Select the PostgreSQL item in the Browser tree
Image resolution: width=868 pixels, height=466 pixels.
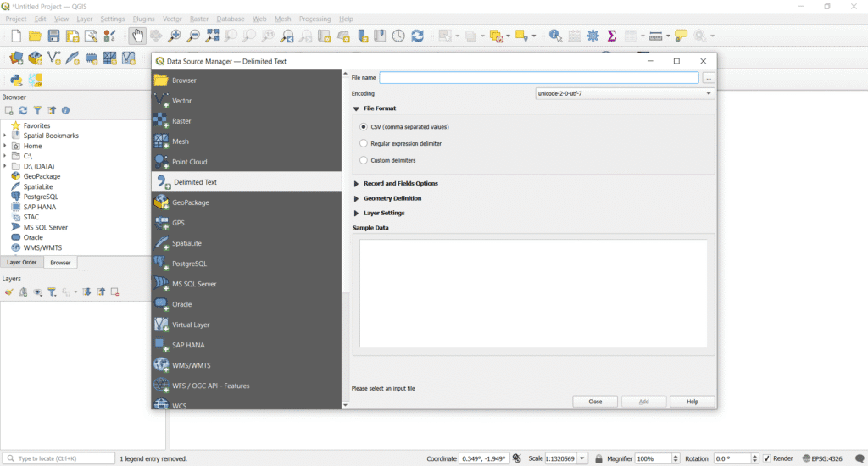point(41,197)
